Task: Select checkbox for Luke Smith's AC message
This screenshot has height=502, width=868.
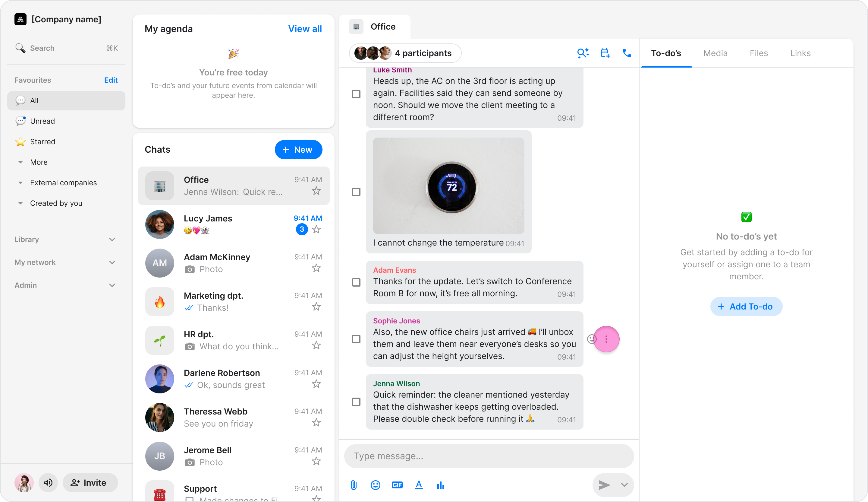Action: (x=356, y=94)
